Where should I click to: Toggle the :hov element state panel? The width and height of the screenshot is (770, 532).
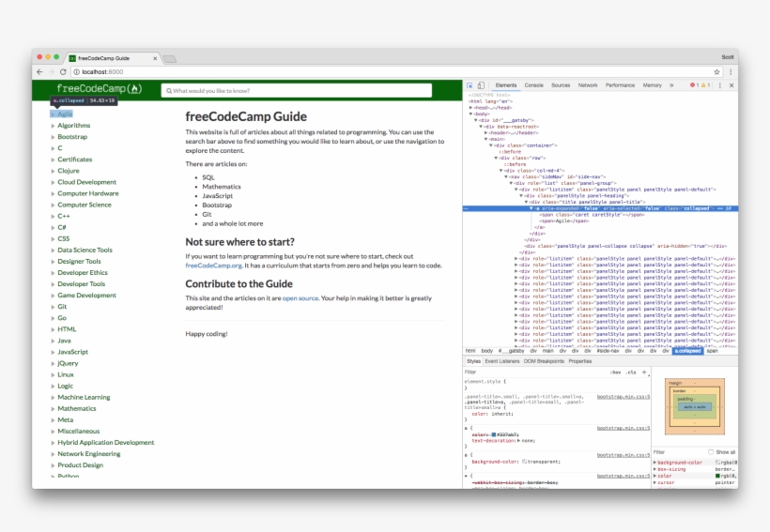coord(616,372)
